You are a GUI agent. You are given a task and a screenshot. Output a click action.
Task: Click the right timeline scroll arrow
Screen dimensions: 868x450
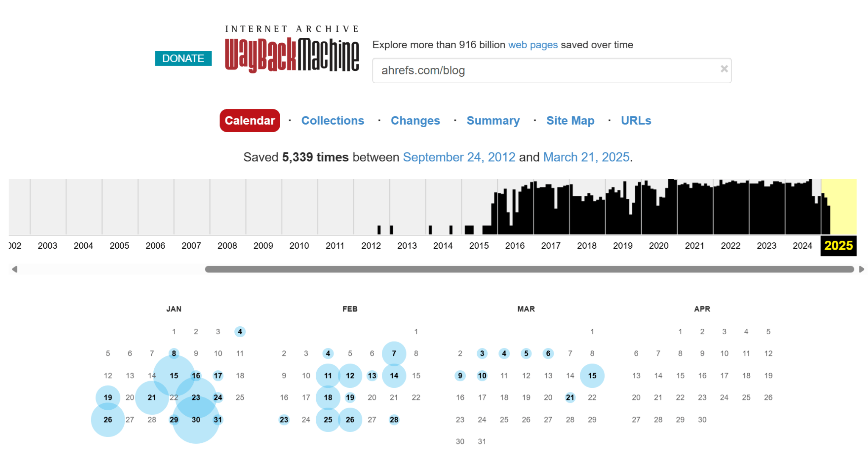861,269
